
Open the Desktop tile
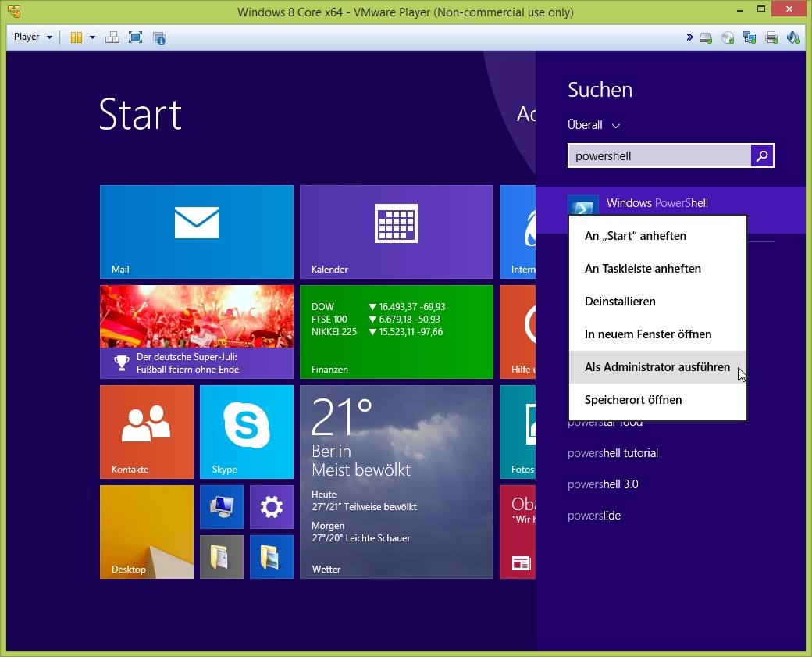(147, 531)
